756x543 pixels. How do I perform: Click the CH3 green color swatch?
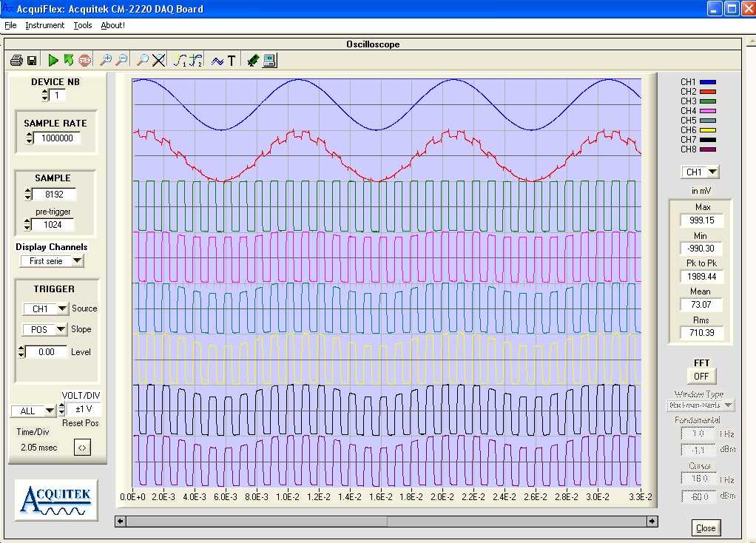(x=707, y=101)
